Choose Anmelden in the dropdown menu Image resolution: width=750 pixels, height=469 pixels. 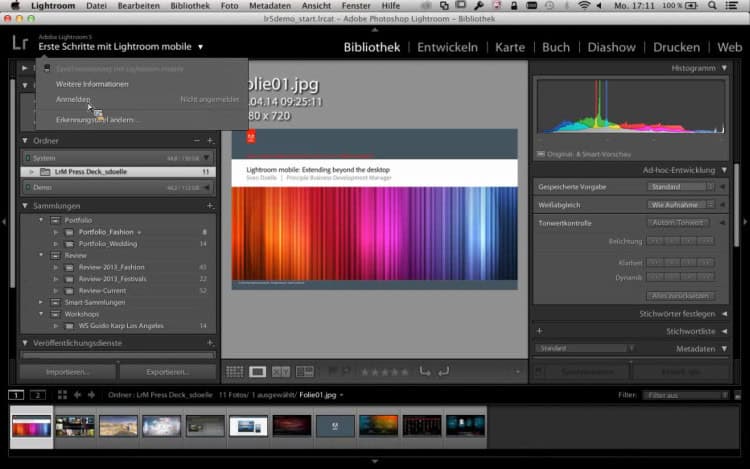point(73,99)
